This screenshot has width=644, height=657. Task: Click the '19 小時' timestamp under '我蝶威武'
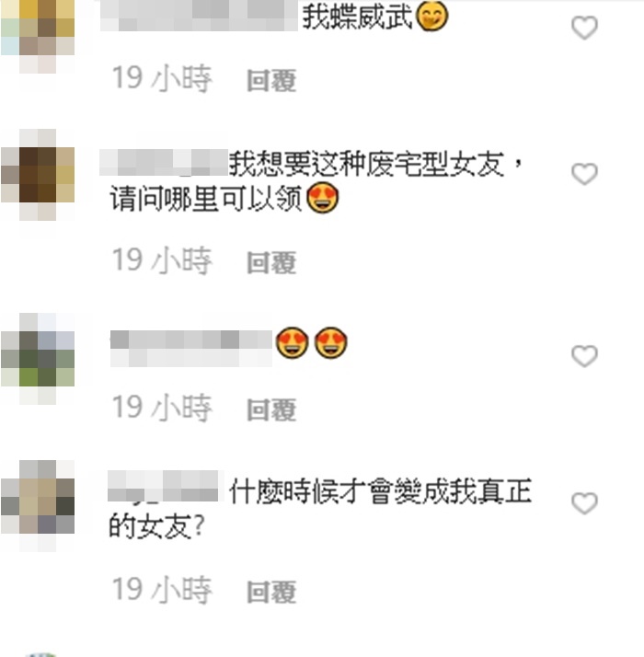coord(162,78)
